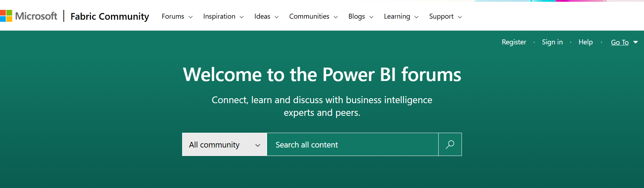644x188 pixels.
Task: Expand the Support menu
Action: pos(445,17)
